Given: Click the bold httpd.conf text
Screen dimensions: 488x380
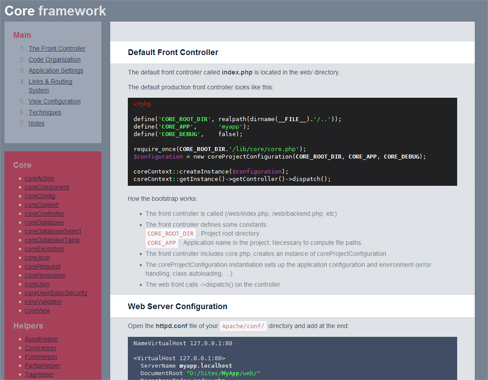Looking at the screenshot, I should [171, 326].
